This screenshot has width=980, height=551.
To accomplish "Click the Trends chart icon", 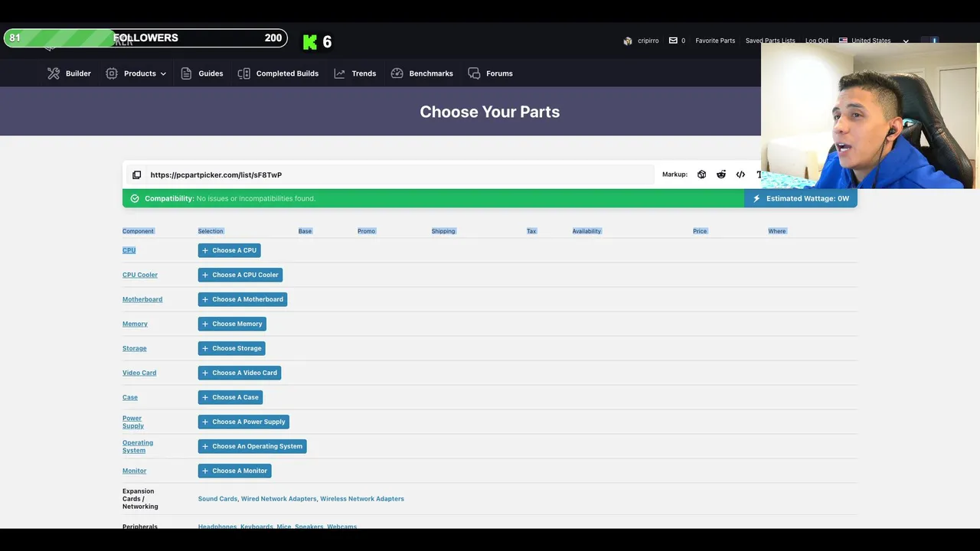I will (x=339, y=73).
